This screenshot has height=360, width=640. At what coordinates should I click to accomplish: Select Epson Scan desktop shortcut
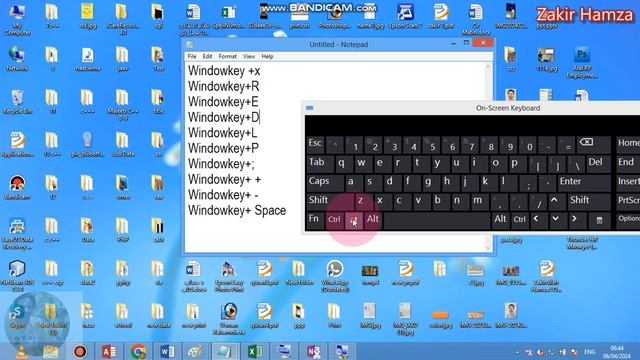pyautogui.click(x=405, y=16)
